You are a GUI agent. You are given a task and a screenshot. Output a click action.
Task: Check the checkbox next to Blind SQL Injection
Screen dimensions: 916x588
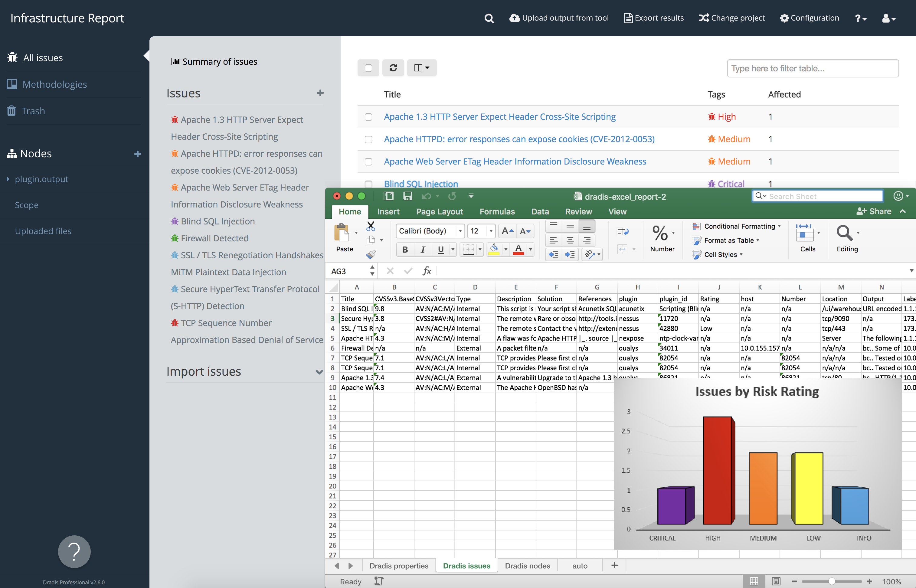(368, 184)
